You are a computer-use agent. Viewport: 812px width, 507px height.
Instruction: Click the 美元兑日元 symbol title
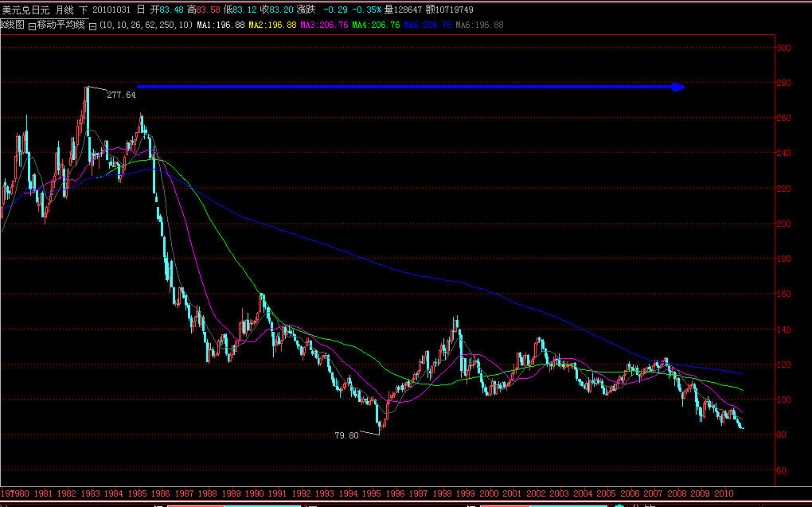click(26, 10)
